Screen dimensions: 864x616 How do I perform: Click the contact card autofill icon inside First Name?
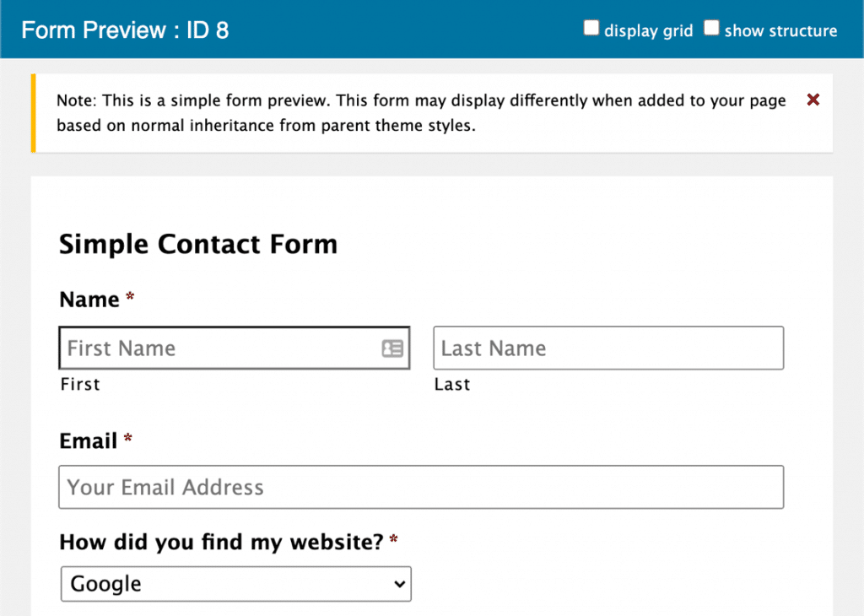392,348
